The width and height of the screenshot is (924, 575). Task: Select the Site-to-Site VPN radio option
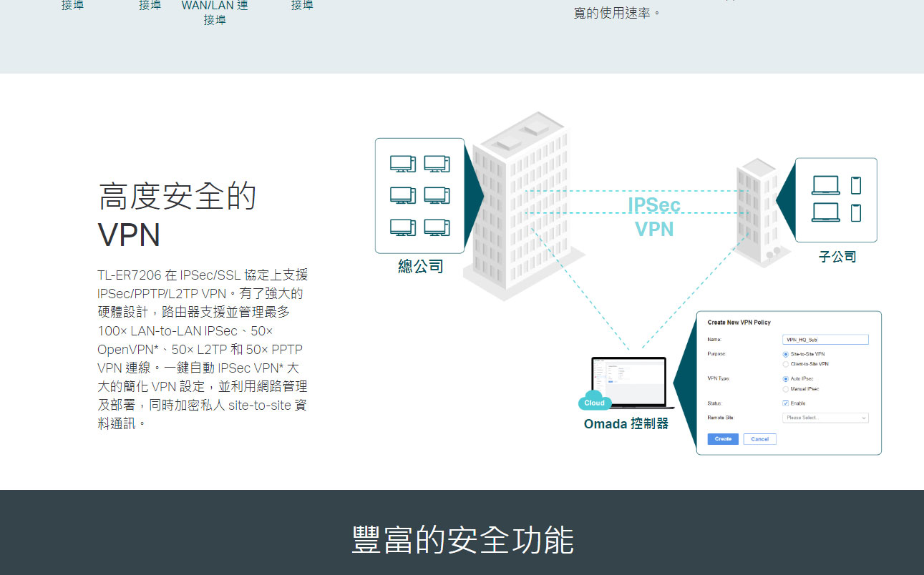point(785,354)
